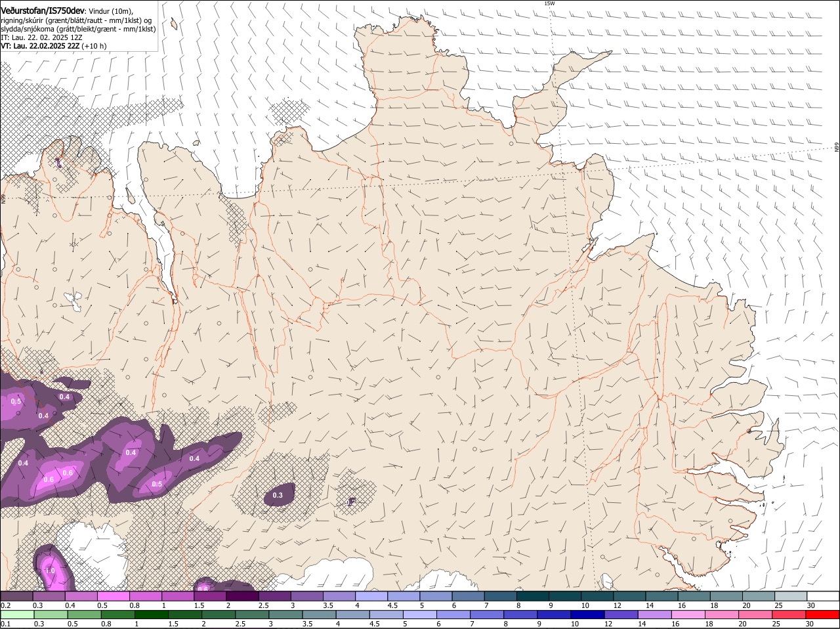
Task: Click the 30 label under the rain legend
Action: (x=810, y=624)
